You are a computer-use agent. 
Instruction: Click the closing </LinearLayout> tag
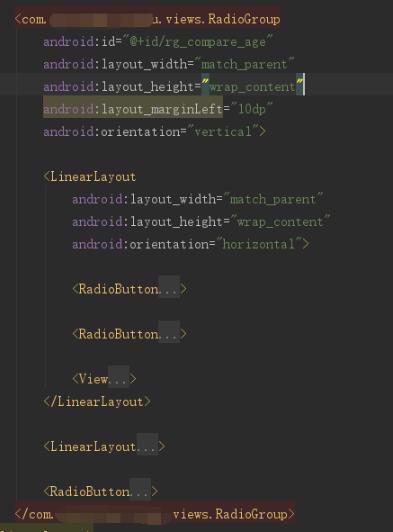pyautogui.click(x=97, y=402)
